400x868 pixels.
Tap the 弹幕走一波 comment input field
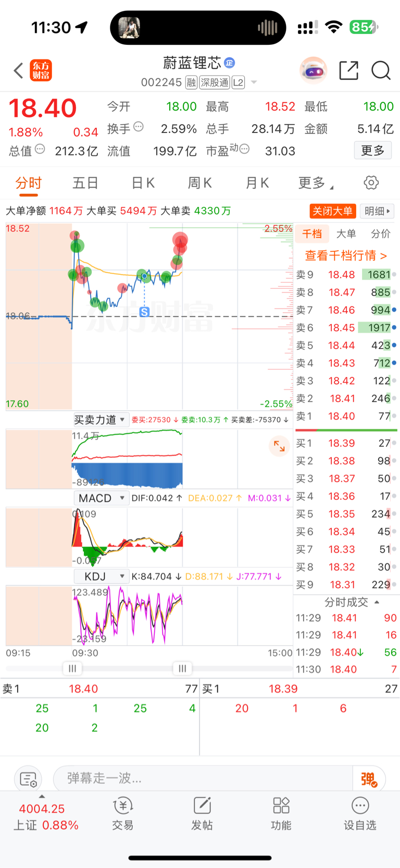tap(203, 779)
